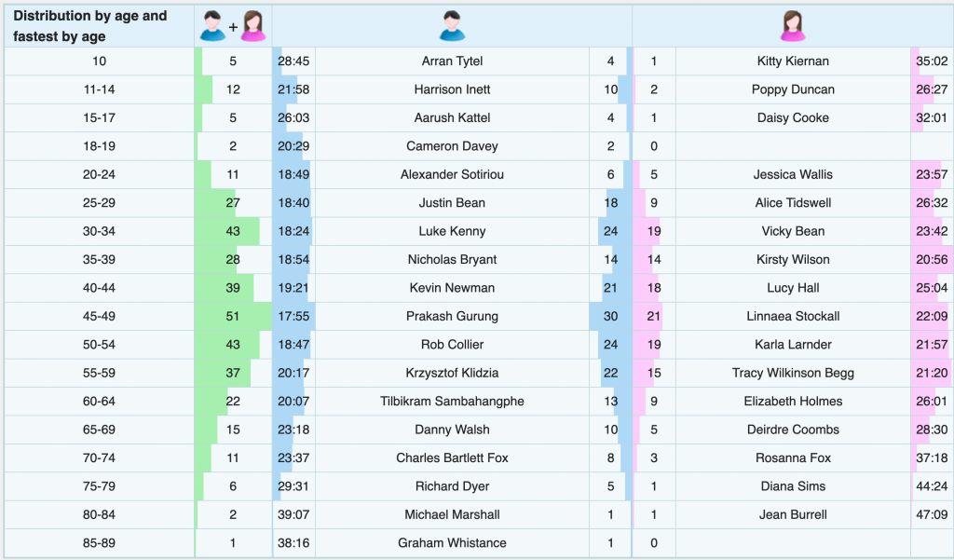Click runner name Elizabeth Holmes
The height and width of the screenshot is (560, 954).
coord(793,401)
